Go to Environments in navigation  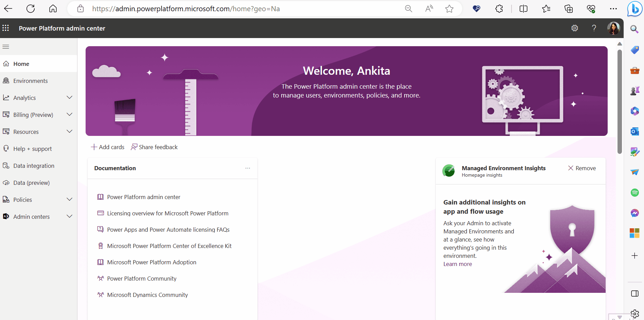tap(30, 81)
